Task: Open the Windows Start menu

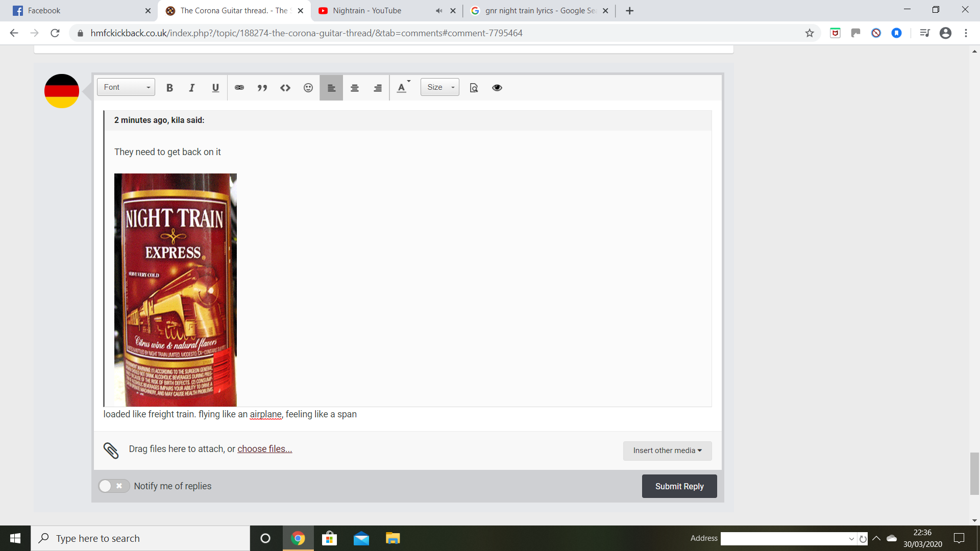Action: pos(15,538)
